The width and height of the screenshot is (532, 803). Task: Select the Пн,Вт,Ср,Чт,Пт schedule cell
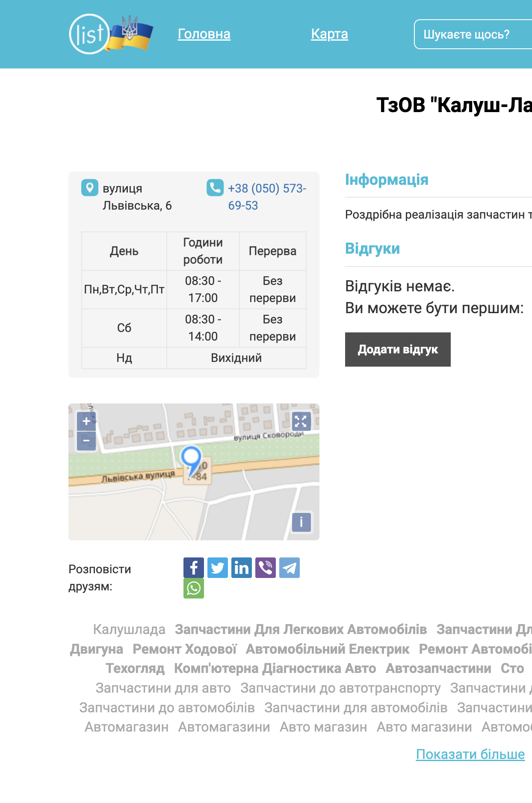124,290
